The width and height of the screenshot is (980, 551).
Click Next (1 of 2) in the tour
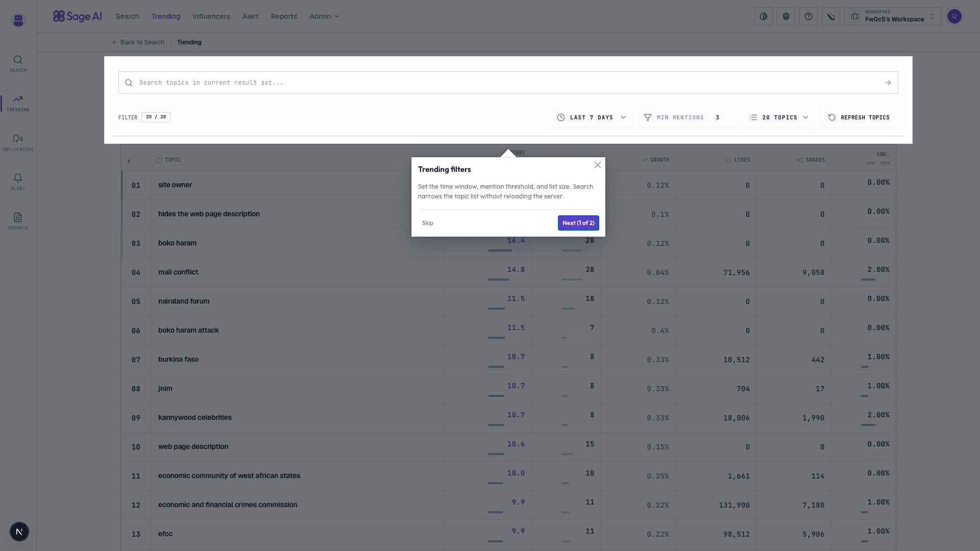click(578, 223)
